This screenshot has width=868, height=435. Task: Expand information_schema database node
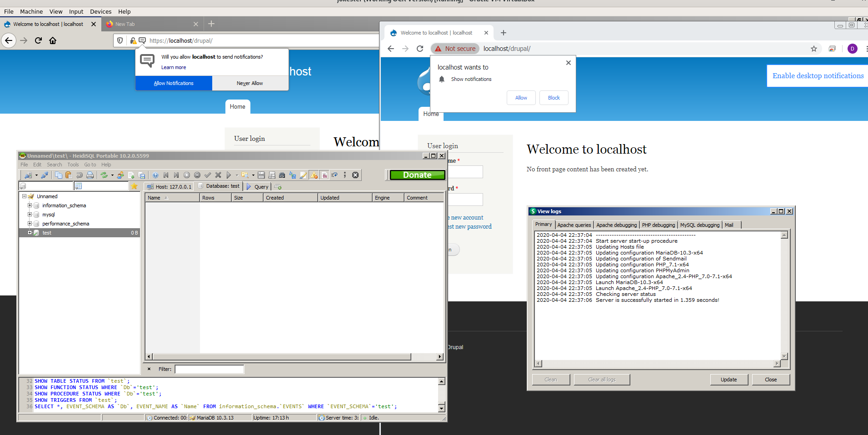(x=30, y=205)
